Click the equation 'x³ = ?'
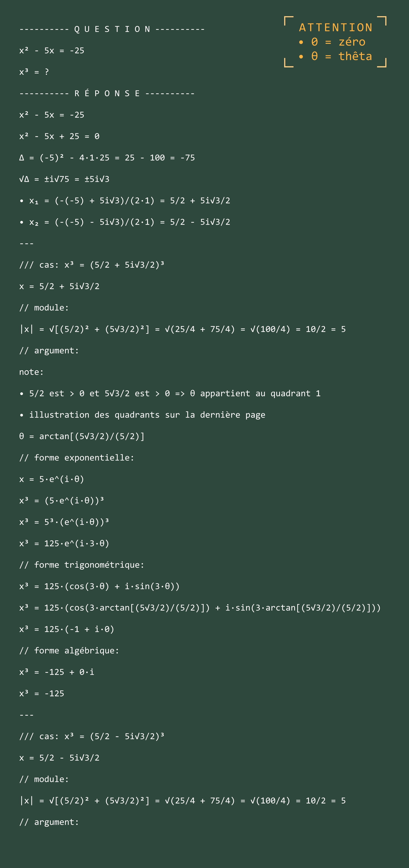The height and width of the screenshot is (868, 409). click(34, 72)
